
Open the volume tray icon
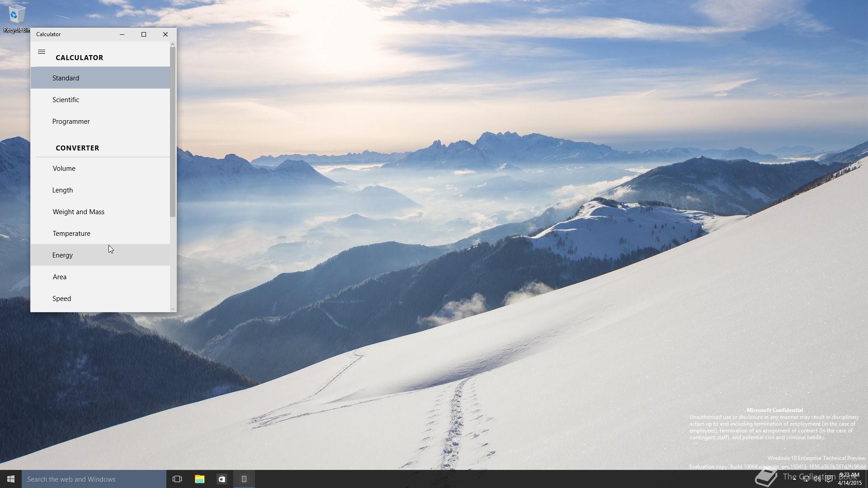tap(817, 479)
